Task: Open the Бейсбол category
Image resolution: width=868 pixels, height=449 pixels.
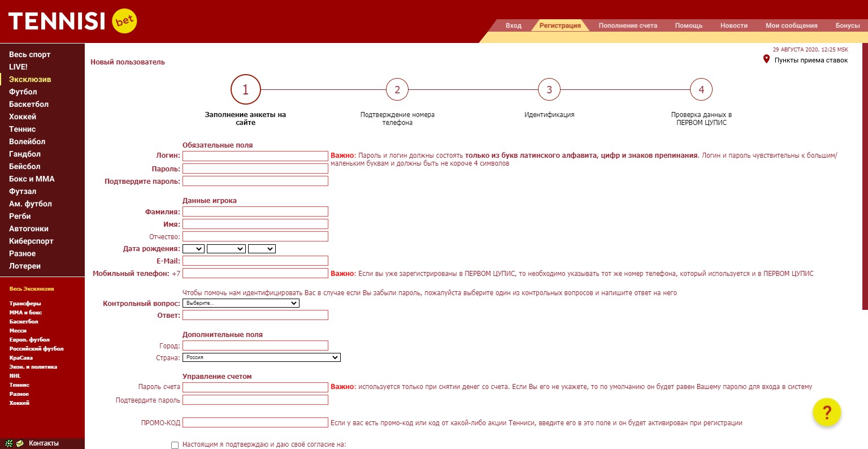Action: coord(25,166)
